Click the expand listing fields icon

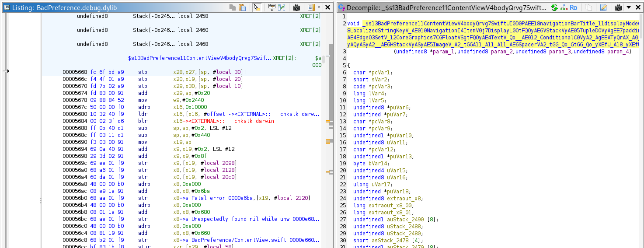click(272, 7)
